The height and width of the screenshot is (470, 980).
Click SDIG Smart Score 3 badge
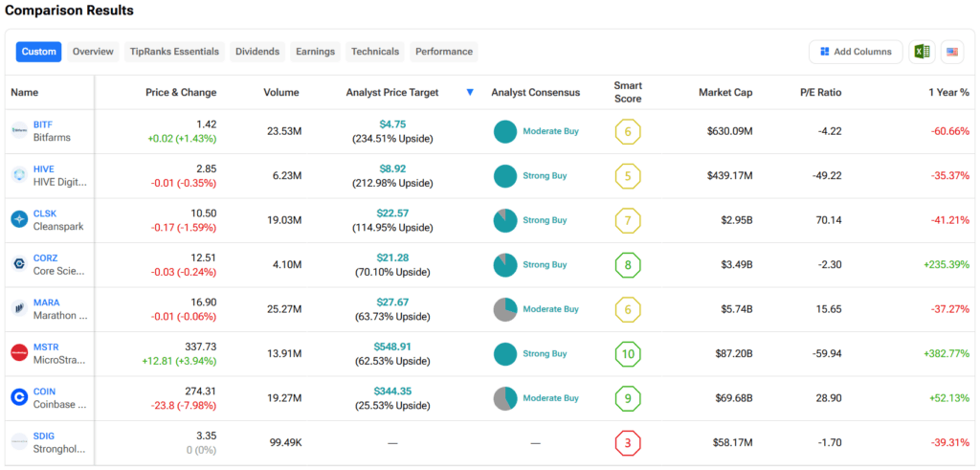click(628, 442)
